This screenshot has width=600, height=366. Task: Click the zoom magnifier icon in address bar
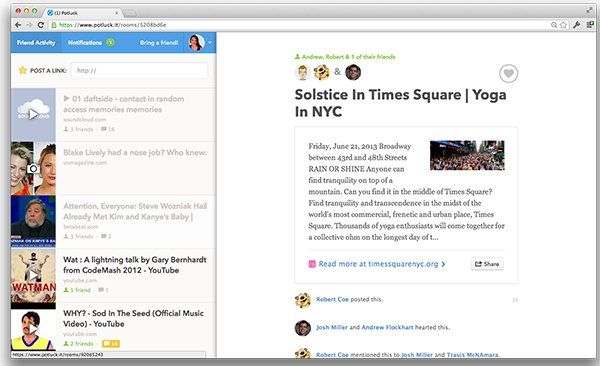554,25
